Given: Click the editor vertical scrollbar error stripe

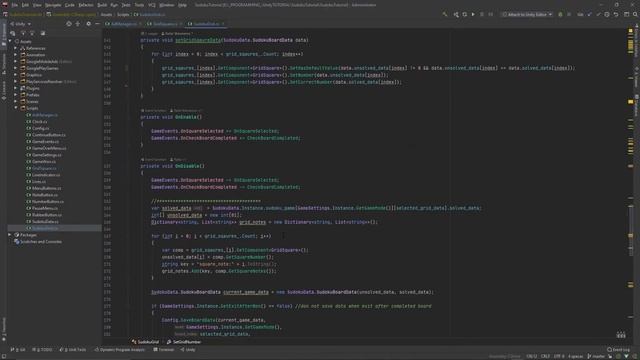Looking at the screenshot, I should [631, 184].
